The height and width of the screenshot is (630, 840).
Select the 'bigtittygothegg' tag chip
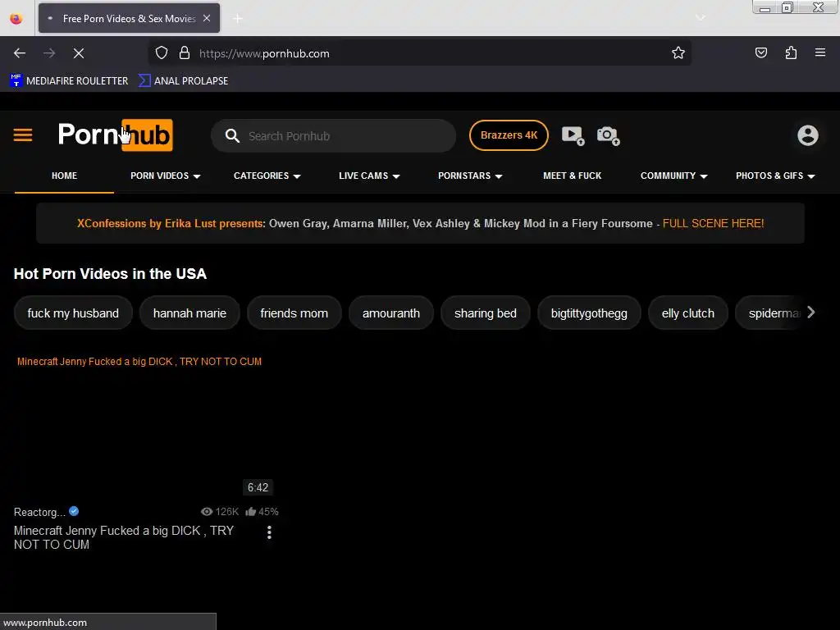point(589,313)
